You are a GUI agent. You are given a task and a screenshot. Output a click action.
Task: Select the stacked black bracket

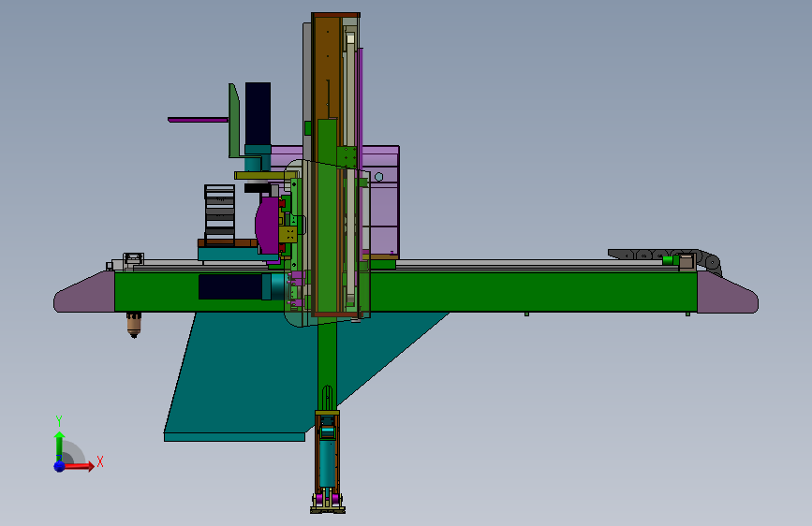(x=219, y=213)
